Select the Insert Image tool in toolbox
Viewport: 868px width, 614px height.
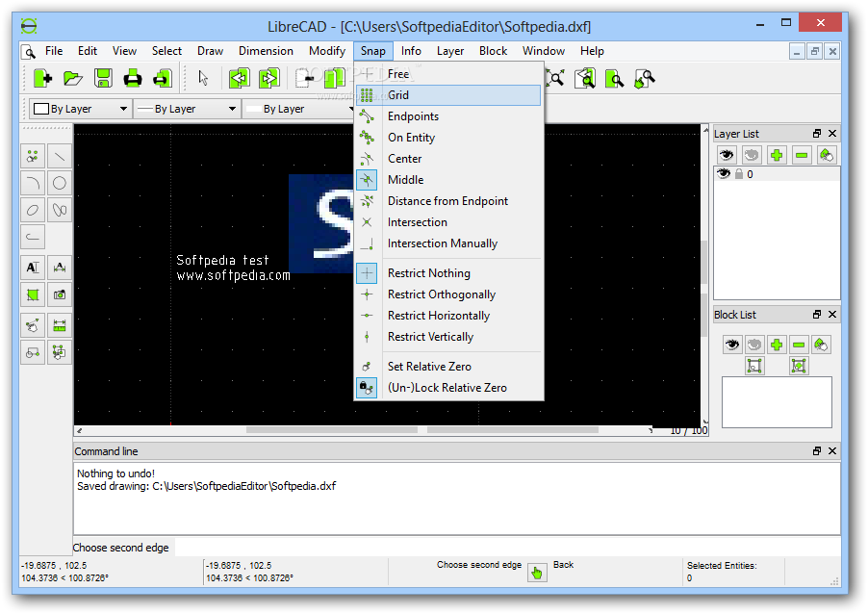coord(60,294)
